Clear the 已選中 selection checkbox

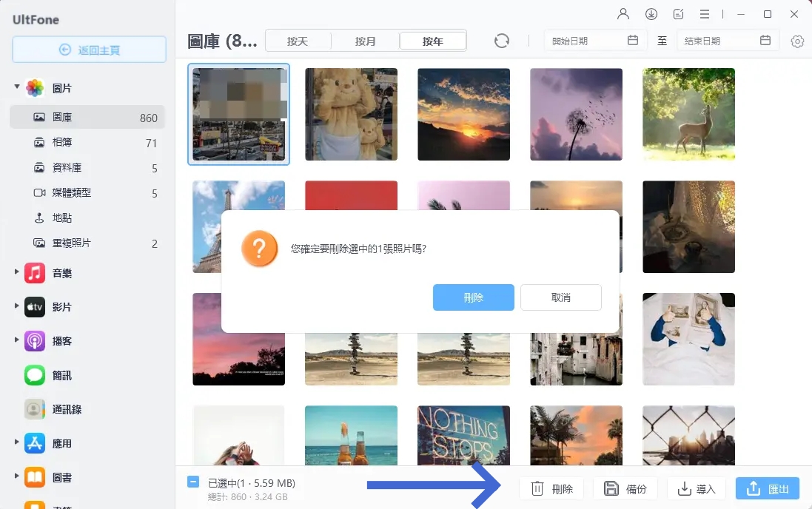click(x=193, y=483)
